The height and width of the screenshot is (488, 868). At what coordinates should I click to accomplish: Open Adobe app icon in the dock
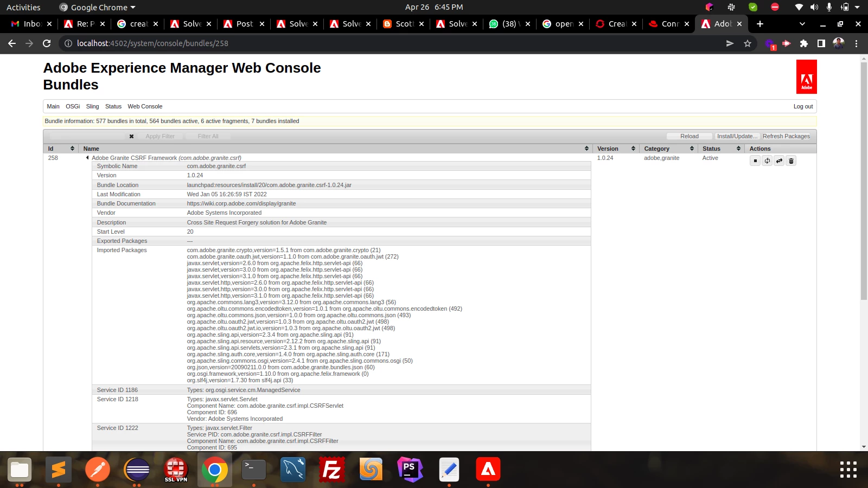pos(488,469)
